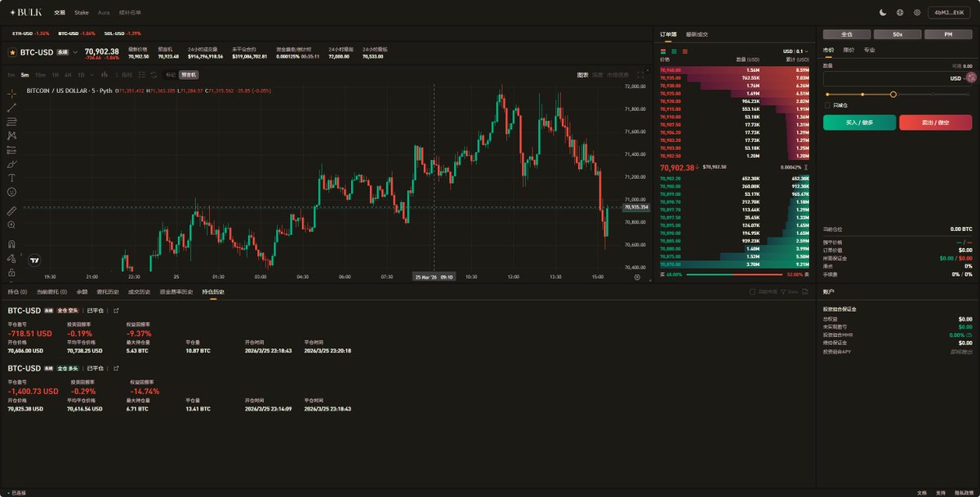Open the settings gear icon in header
This screenshot has height=497, width=980.
(x=917, y=12)
